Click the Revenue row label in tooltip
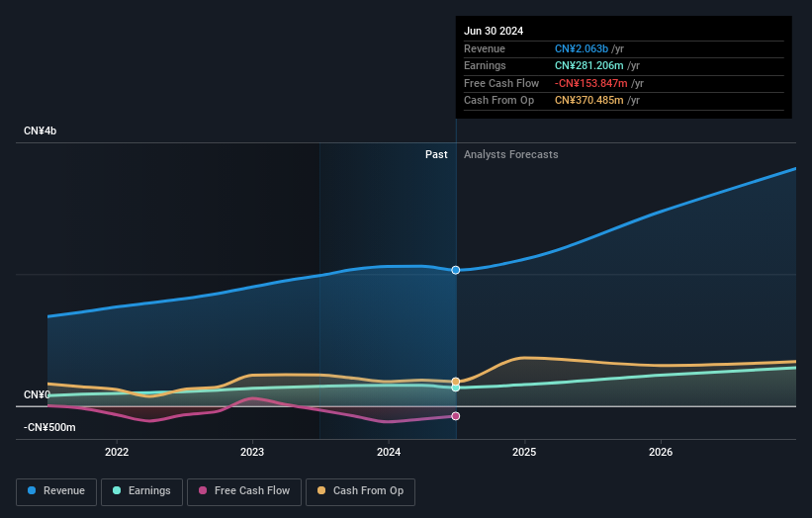The image size is (812, 518). [485, 48]
